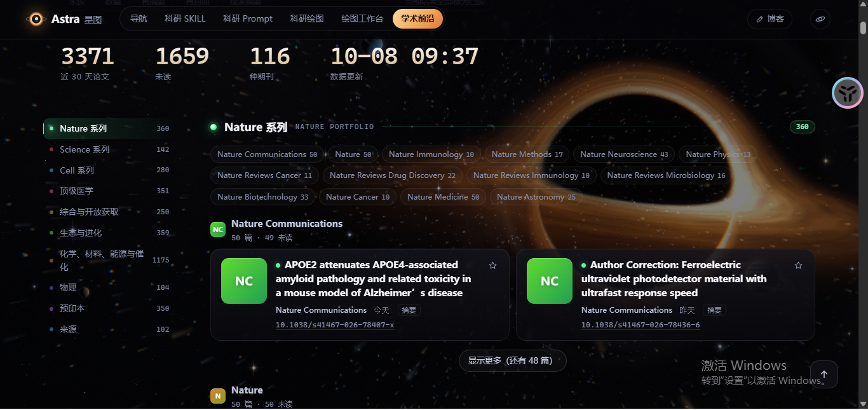Click the scroll-to-top arrow button

click(824, 374)
